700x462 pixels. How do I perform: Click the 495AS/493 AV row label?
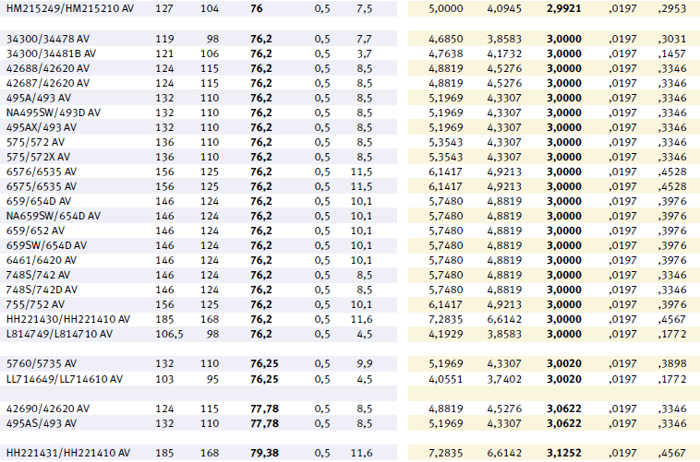(42, 423)
